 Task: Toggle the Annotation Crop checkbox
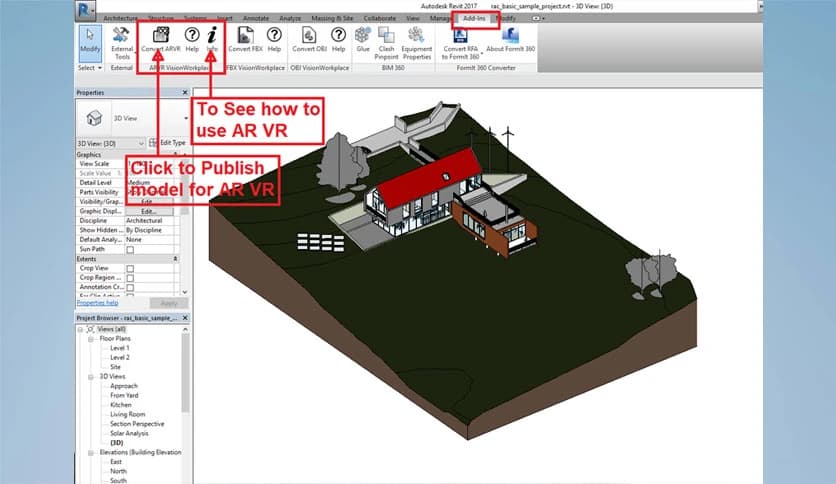tap(130, 288)
